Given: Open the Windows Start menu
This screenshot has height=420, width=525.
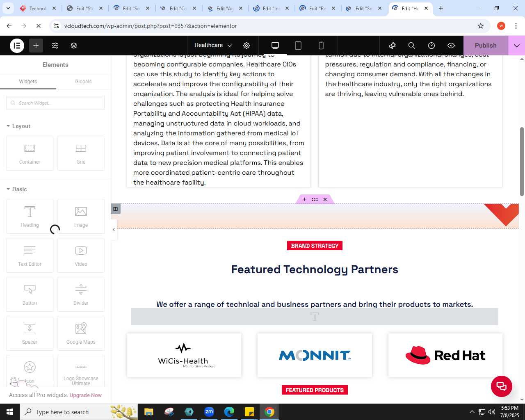Looking at the screenshot, I should (x=10, y=412).
